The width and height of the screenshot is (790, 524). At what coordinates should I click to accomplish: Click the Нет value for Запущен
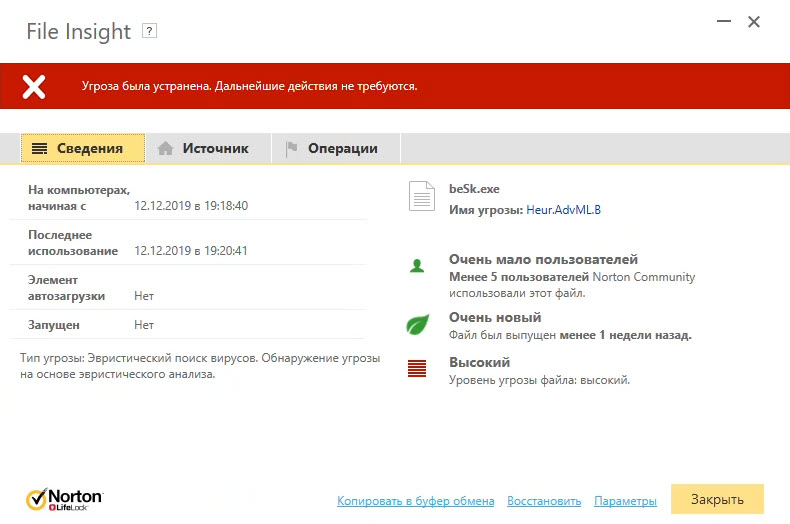[144, 325]
